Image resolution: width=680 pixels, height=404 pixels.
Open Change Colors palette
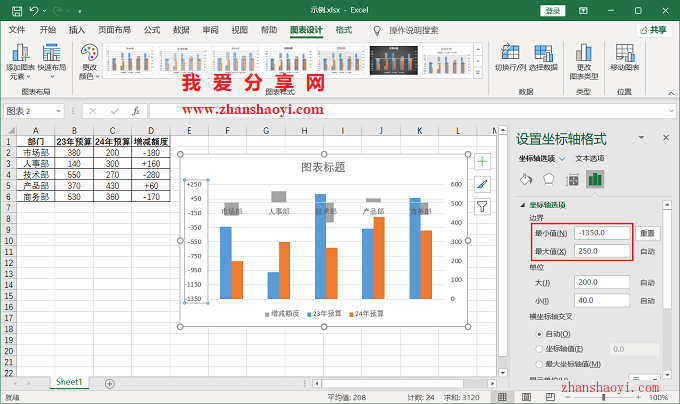pyautogui.click(x=89, y=62)
